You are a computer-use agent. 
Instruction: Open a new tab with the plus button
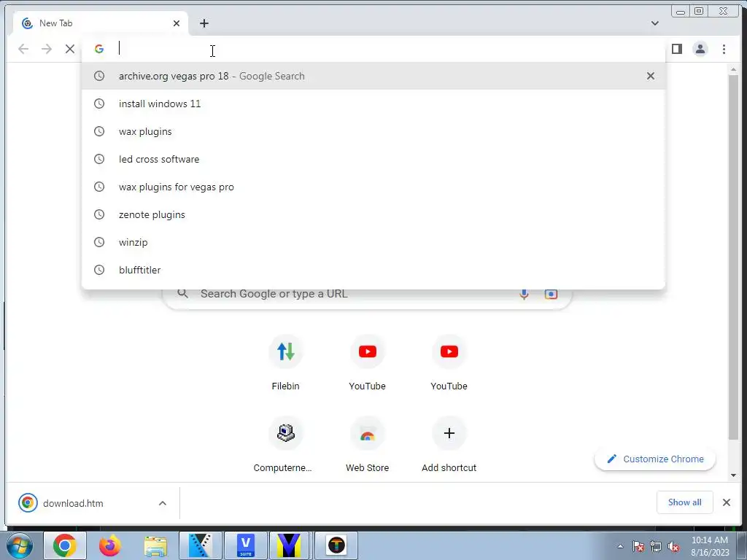(204, 23)
